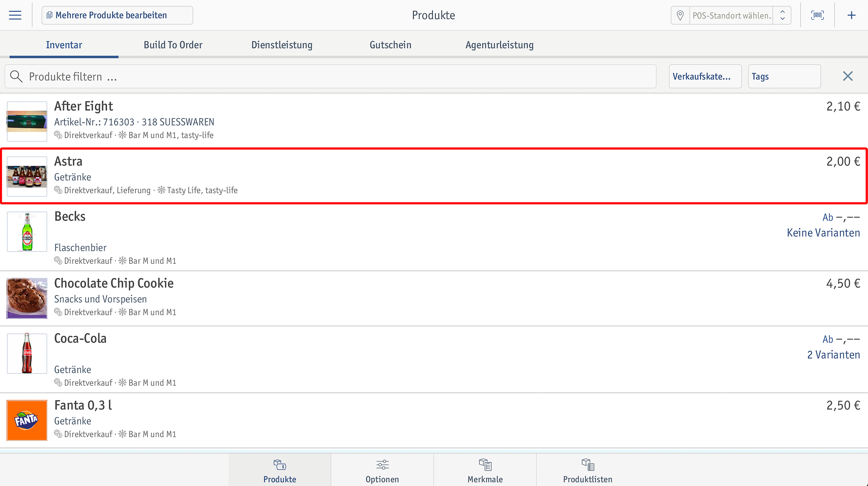Viewport: 868px width, 486px height.
Task: Open the POS-Standort wählen dropdown
Action: pos(731,15)
